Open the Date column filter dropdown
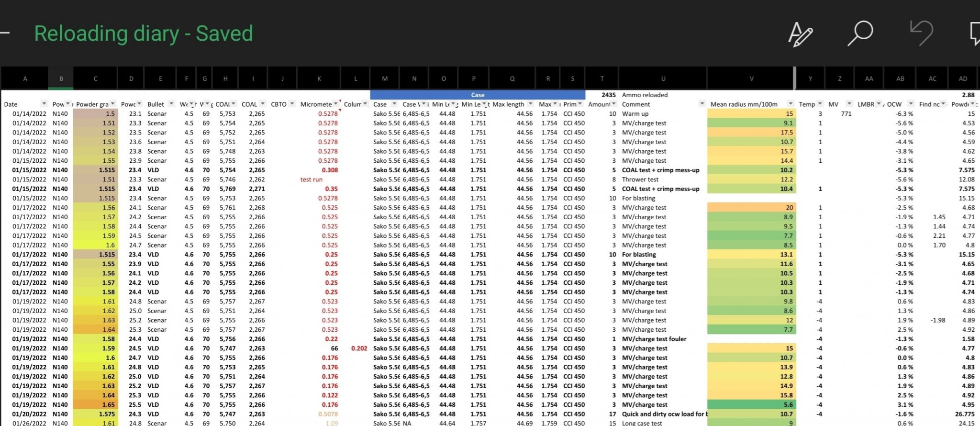This screenshot has width=980, height=426. [44, 104]
